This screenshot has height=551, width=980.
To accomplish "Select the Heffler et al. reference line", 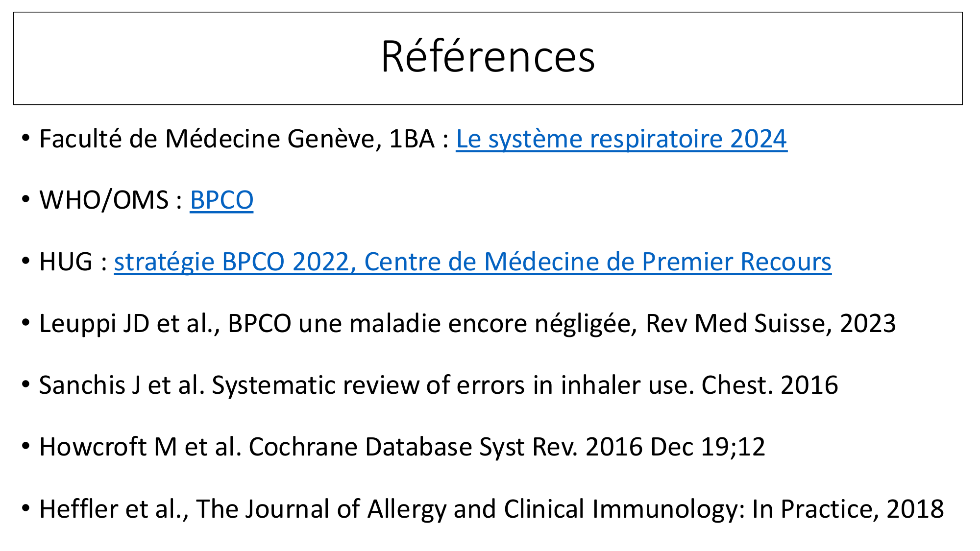I will pyautogui.click(x=490, y=509).
